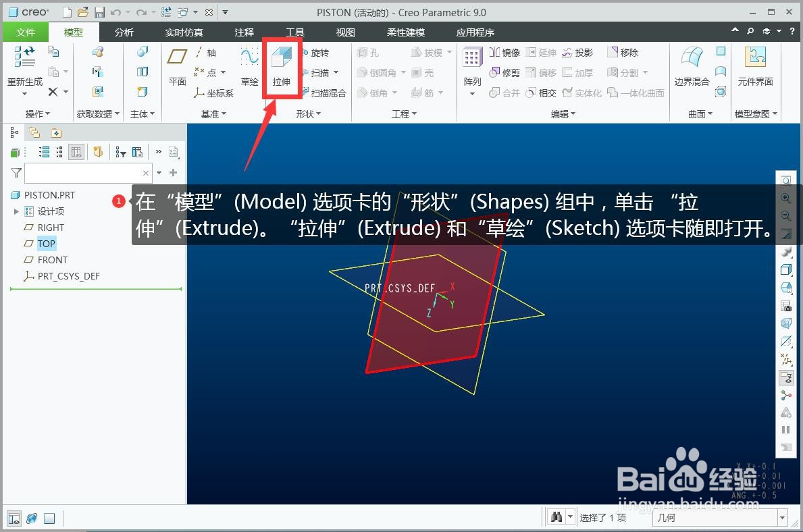This screenshot has height=532, width=803.
Task: Open the 文件 (File) menu
Action: (25, 32)
